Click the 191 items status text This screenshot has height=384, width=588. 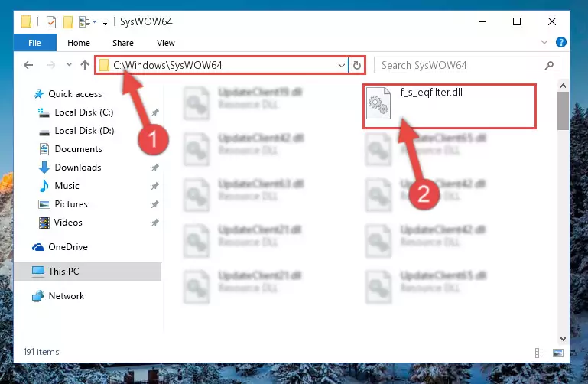pyautogui.click(x=41, y=352)
